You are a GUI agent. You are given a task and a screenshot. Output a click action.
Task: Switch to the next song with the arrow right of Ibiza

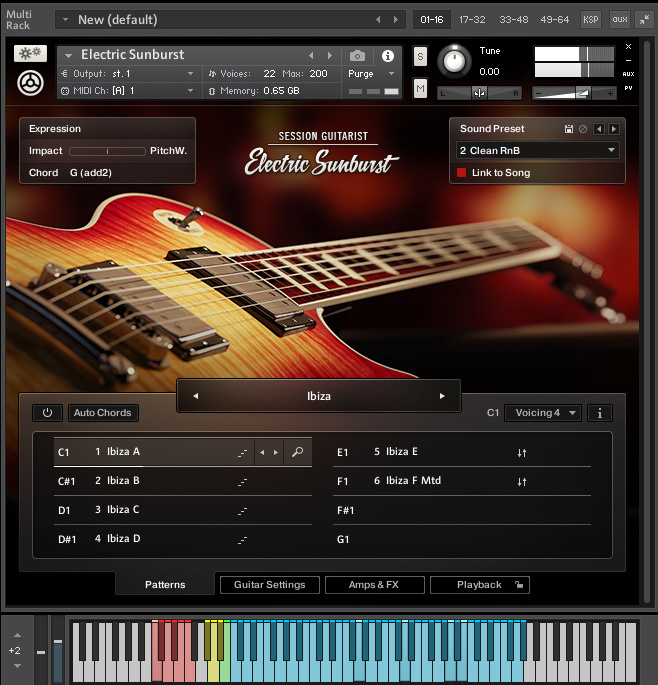442,396
